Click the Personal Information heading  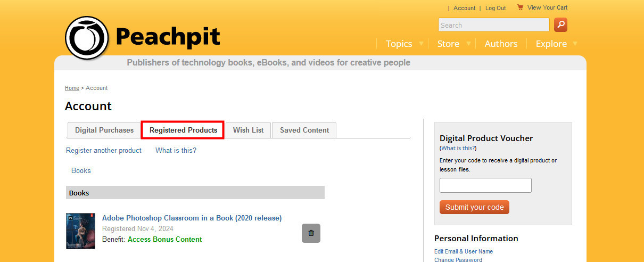476,238
